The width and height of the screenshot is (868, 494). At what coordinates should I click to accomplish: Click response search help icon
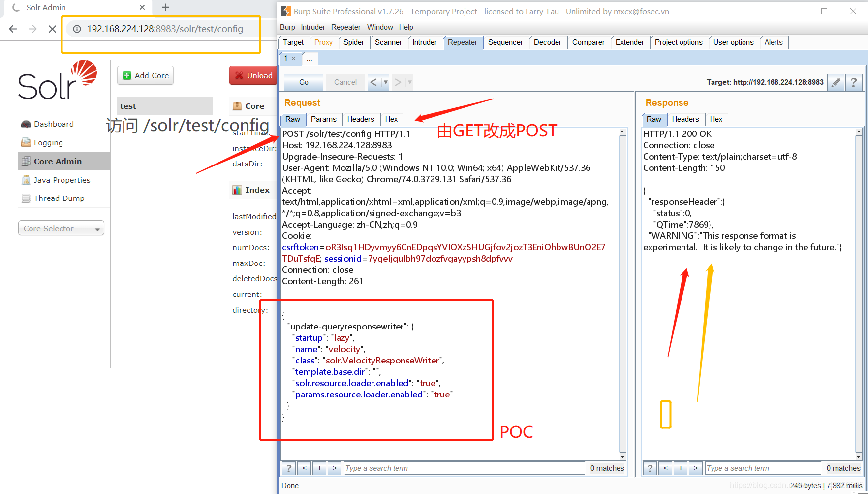650,468
